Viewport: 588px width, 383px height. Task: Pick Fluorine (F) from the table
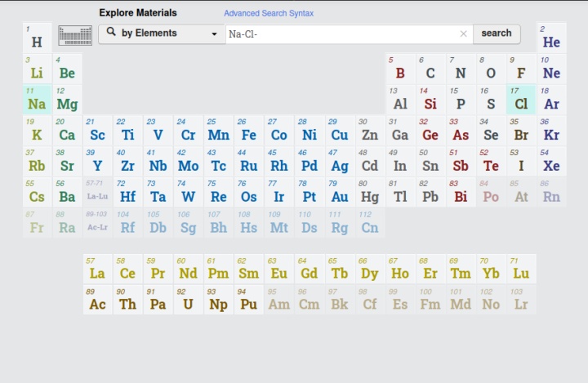pyautogui.click(x=521, y=69)
